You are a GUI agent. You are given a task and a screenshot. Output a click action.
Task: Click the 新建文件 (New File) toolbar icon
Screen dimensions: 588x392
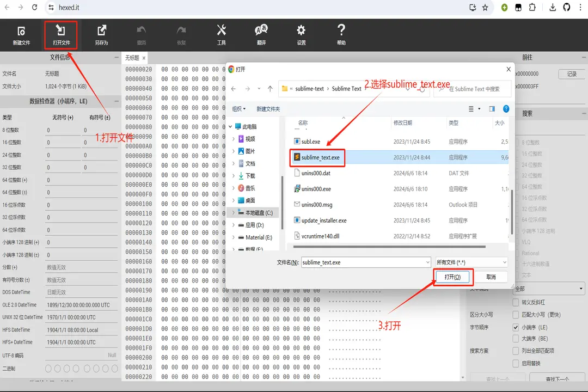pyautogui.click(x=21, y=34)
